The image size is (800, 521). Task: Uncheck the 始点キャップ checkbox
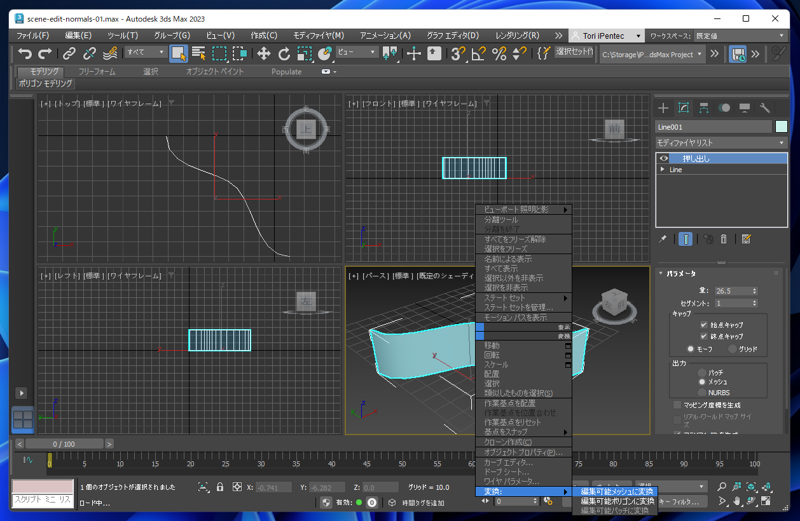[704, 325]
